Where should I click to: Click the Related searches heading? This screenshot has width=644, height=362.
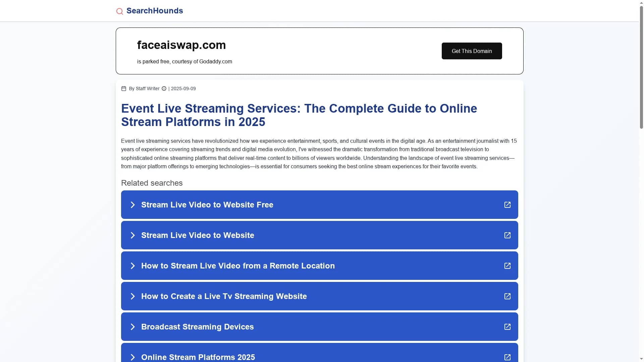pos(152,183)
